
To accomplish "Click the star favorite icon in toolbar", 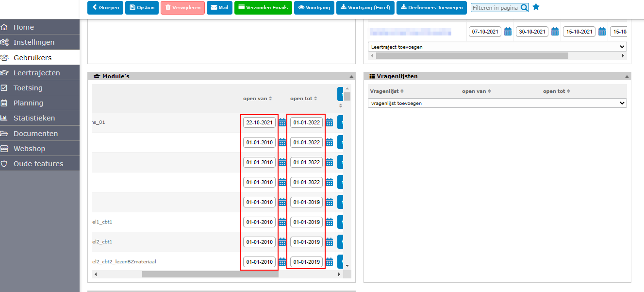I will 536,7.
